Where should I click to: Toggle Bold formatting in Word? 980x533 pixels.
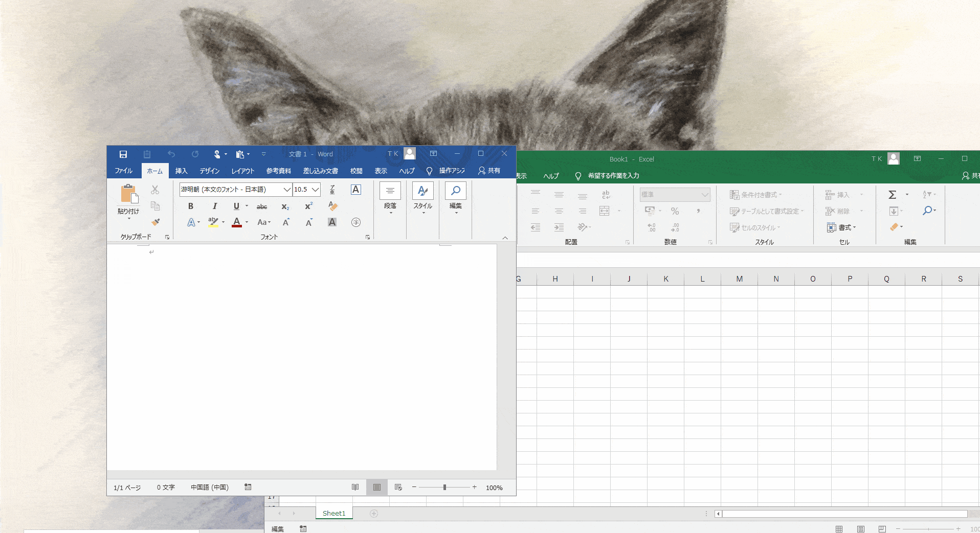click(191, 206)
